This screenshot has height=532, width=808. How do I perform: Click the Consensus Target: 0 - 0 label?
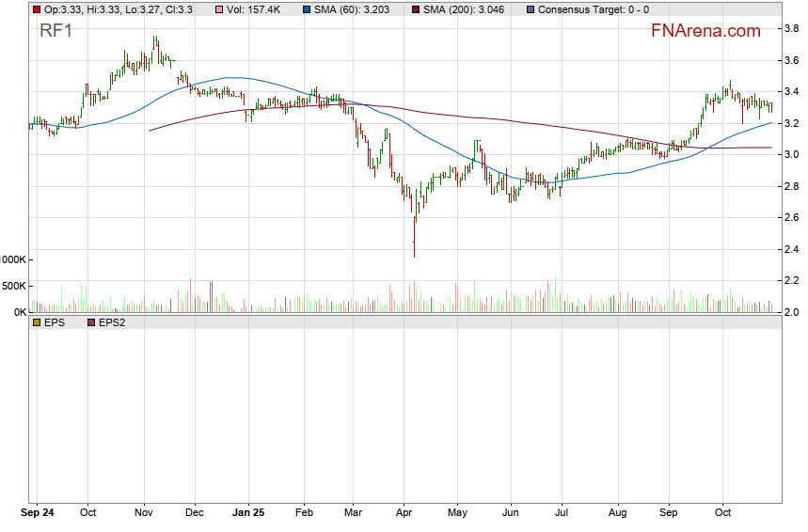(594, 9)
